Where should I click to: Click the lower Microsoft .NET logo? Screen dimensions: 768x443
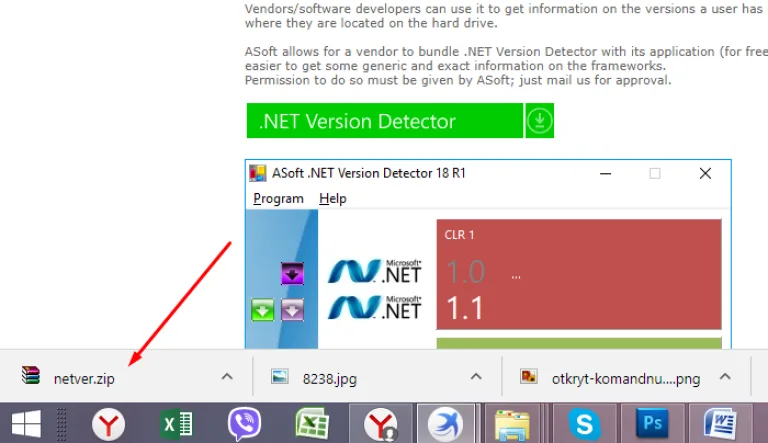(375, 307)
